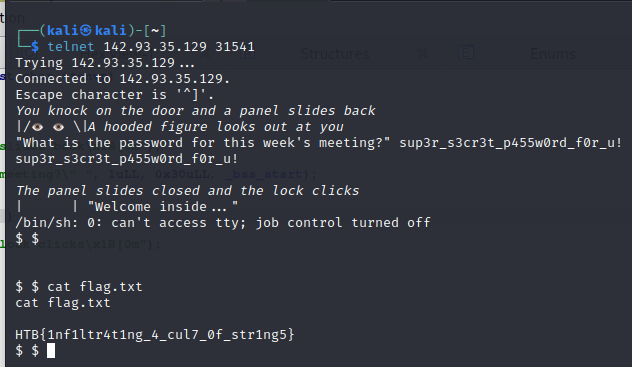632x367 pixels.
Task: Click the 'The panel slides closed' italic line
Action: click(x=187, y=191)
